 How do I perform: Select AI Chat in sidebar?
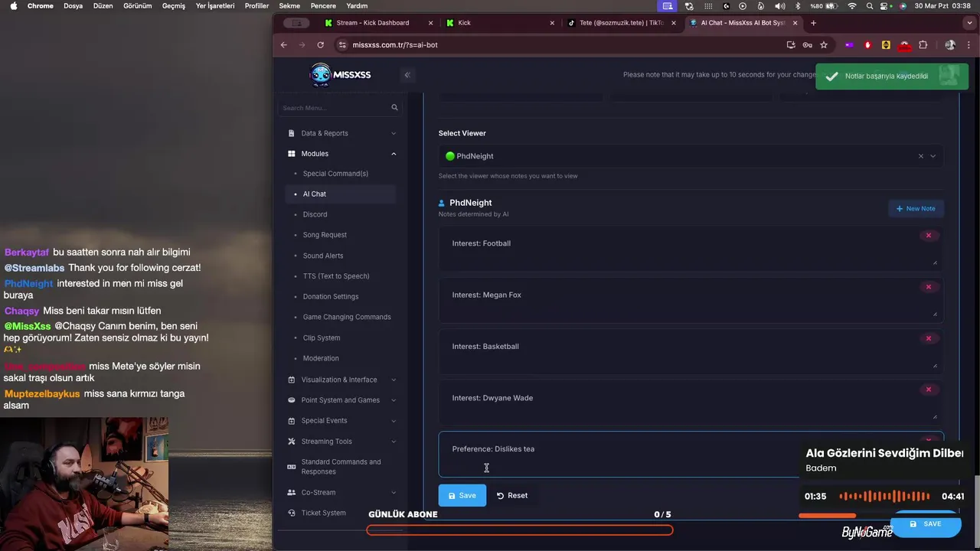click(341, 194)
